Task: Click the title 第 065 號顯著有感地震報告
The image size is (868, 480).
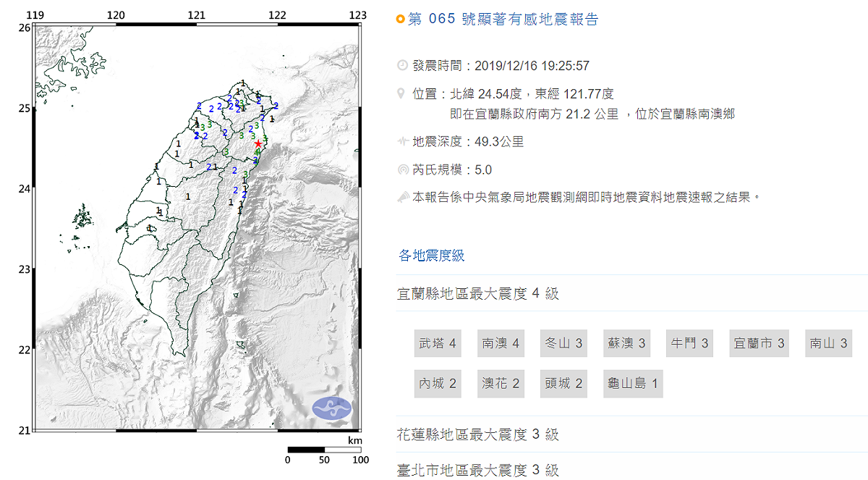Action: tap(503, 20)
